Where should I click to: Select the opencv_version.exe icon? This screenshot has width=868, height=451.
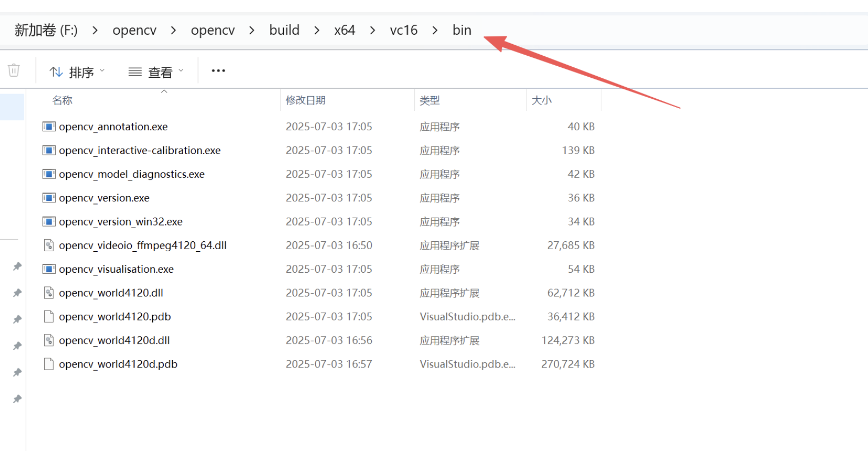[49, 198]
